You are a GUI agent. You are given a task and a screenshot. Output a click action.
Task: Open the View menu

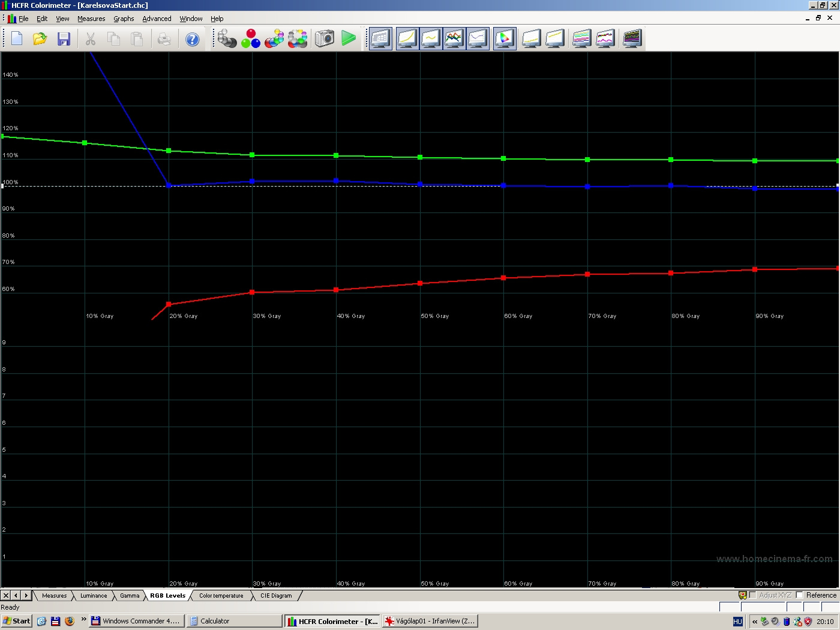62,19
